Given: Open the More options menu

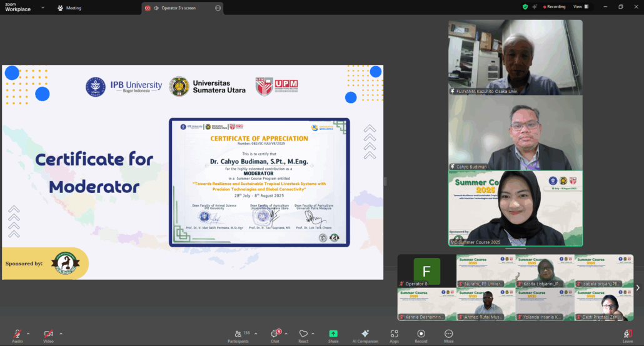Looking at the screenshot, I should coord(448,334).
